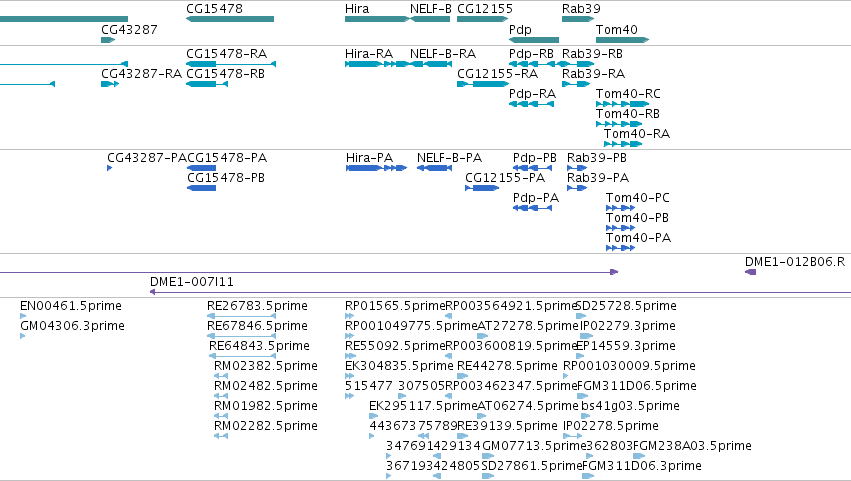Image resolution: width=851 pixels, height=481 pixels.
Task: Select EST label RM02482.5prime
Action: tap(266, 386)
